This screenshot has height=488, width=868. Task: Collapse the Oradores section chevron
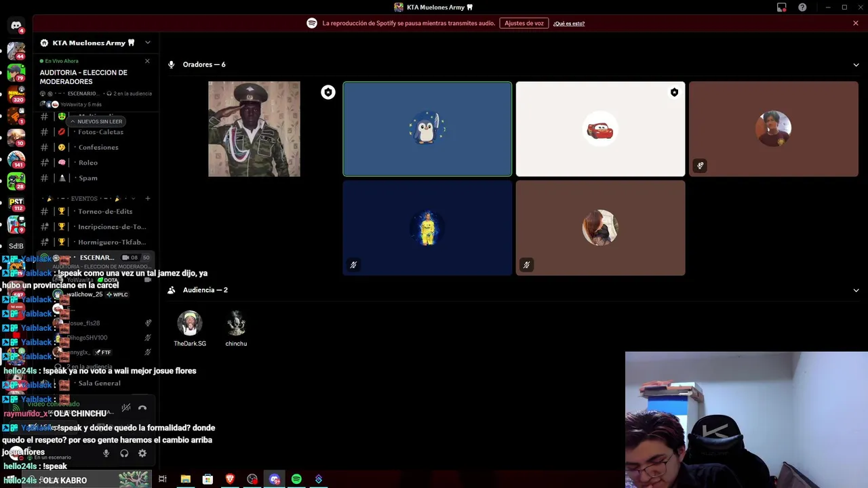(856, 65)
